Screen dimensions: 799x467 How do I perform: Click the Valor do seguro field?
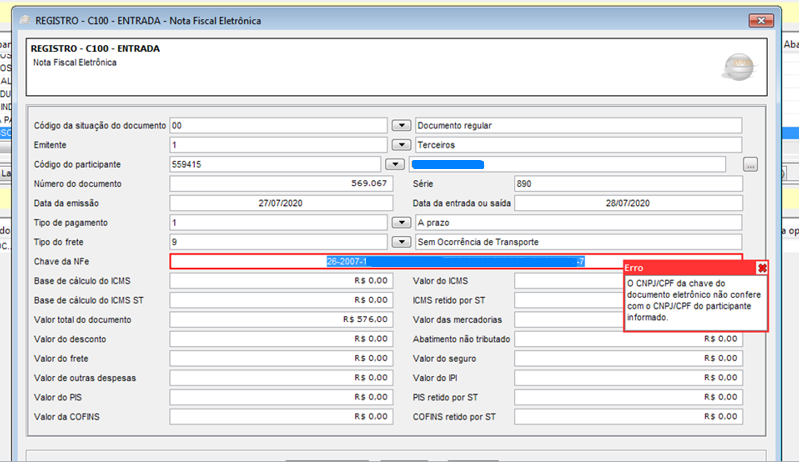[x=628, y=358]
